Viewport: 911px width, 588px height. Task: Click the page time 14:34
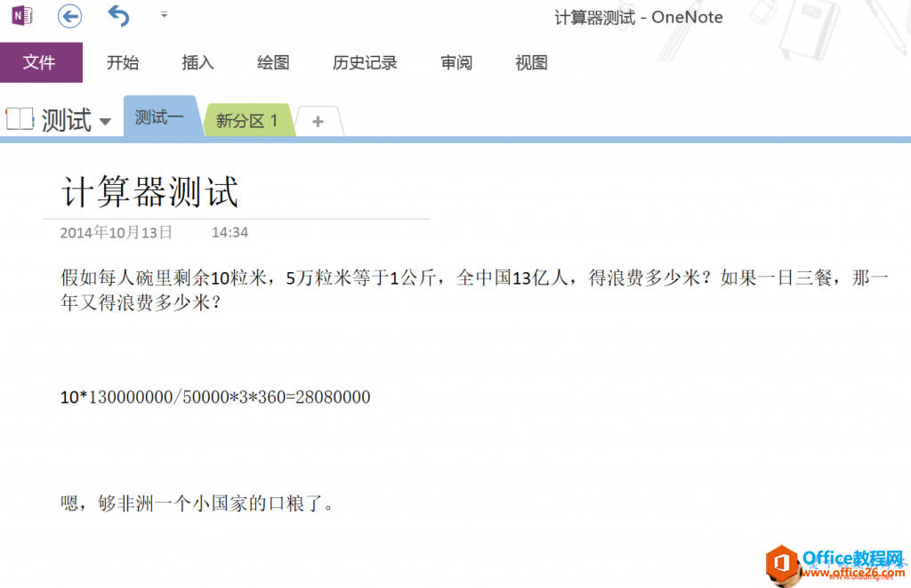(230, 232)
